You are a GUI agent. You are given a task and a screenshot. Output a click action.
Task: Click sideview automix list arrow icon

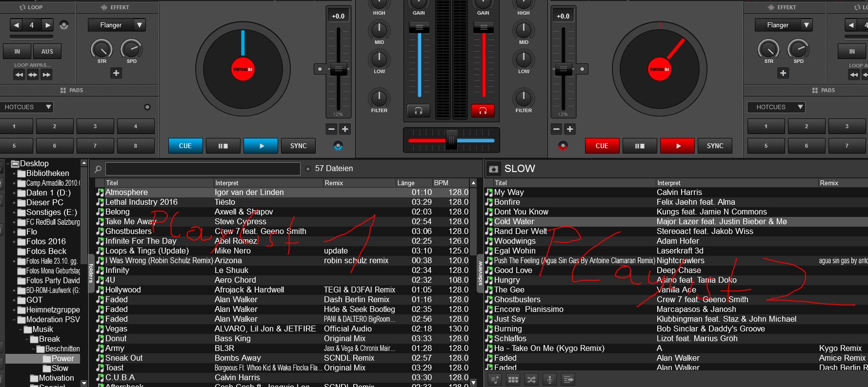coord(568,379)
